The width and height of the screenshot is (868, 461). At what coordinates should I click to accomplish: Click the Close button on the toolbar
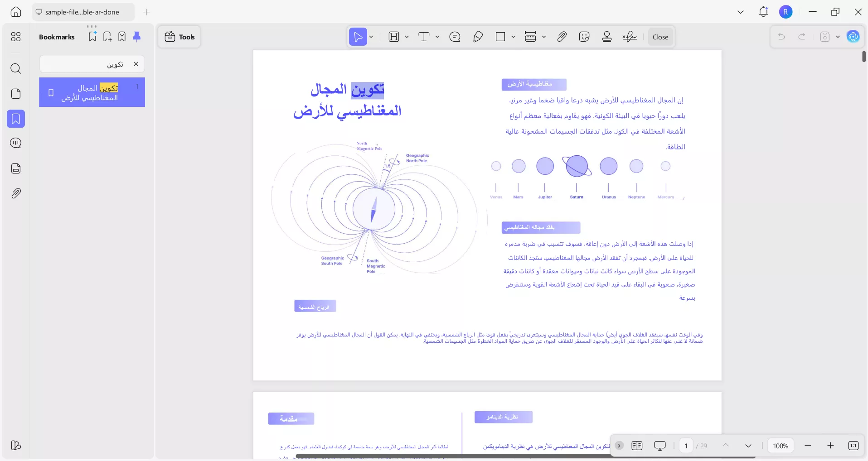(x=660, y=37)
